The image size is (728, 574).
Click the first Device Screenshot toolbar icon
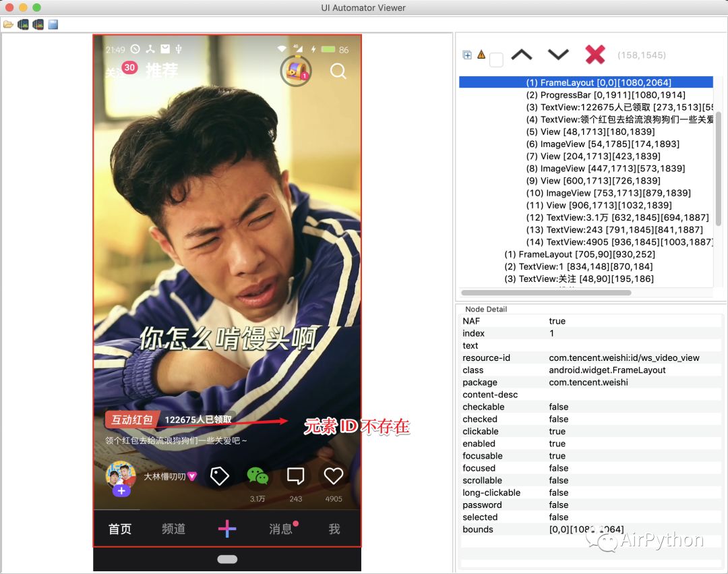point(23,24)
